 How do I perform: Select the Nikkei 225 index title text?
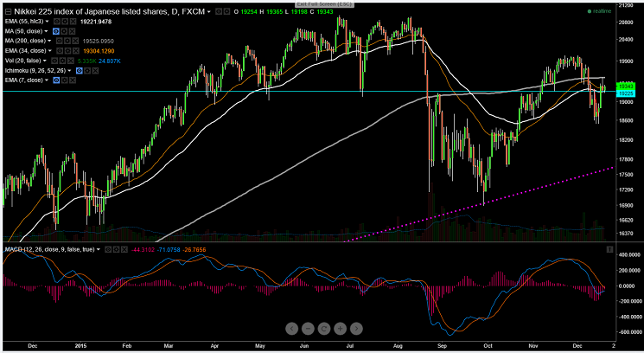(x=109, y=11)
